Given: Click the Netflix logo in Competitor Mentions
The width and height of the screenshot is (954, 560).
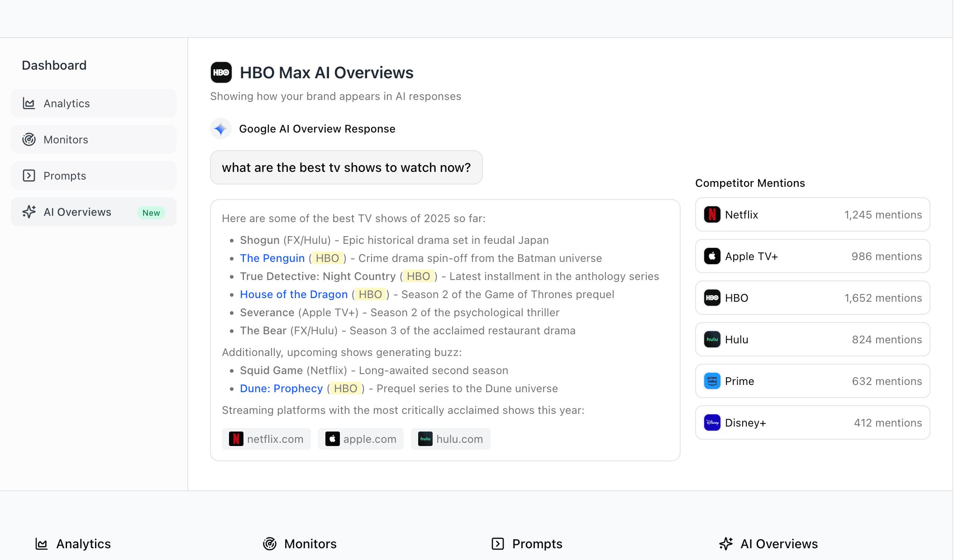Looking at the screenshot, I should click(712, 214).
